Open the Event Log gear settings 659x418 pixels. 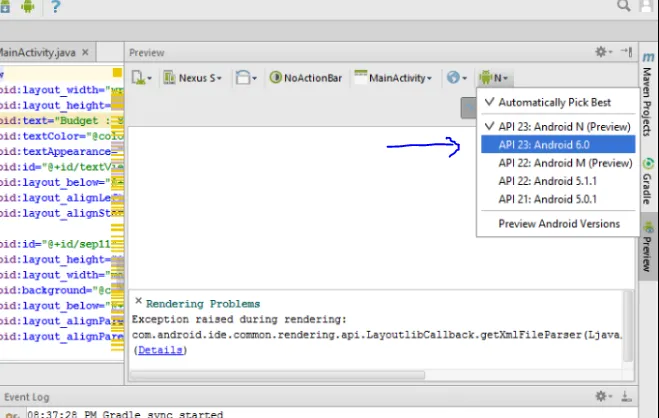pyautogui.click(x=604, y=396)
